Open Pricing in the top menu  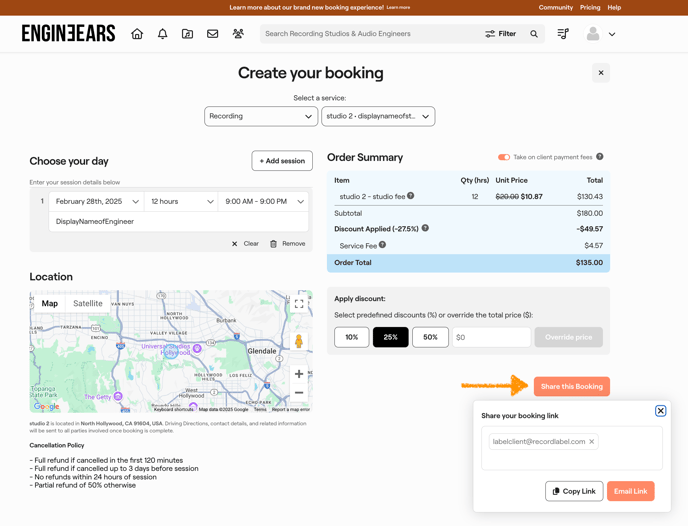(590, 7)
